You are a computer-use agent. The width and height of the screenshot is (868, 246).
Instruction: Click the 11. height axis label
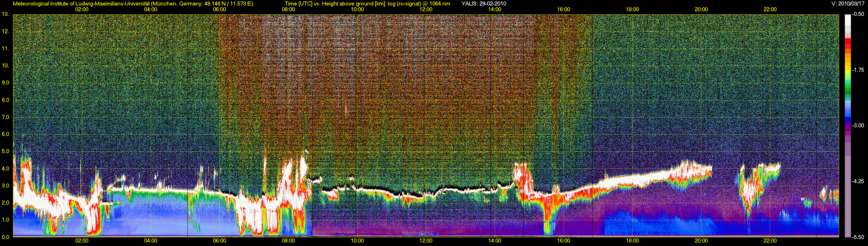[5, 49]
